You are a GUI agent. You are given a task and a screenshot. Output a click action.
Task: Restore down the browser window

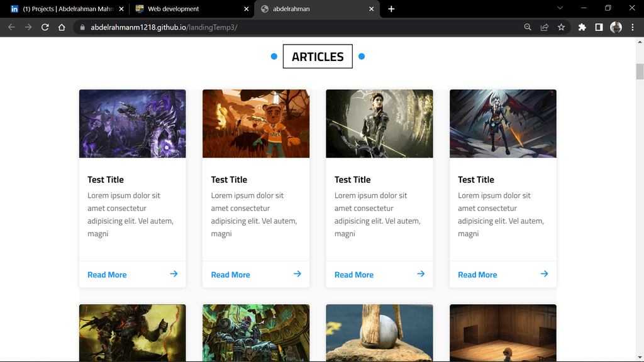point(608,8)
